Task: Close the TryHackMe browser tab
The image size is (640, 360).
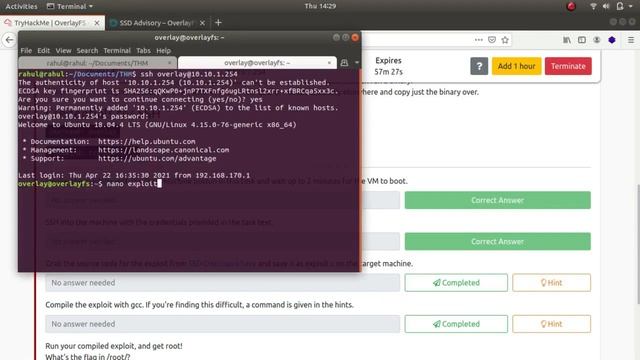Action: tap(97, 23)
